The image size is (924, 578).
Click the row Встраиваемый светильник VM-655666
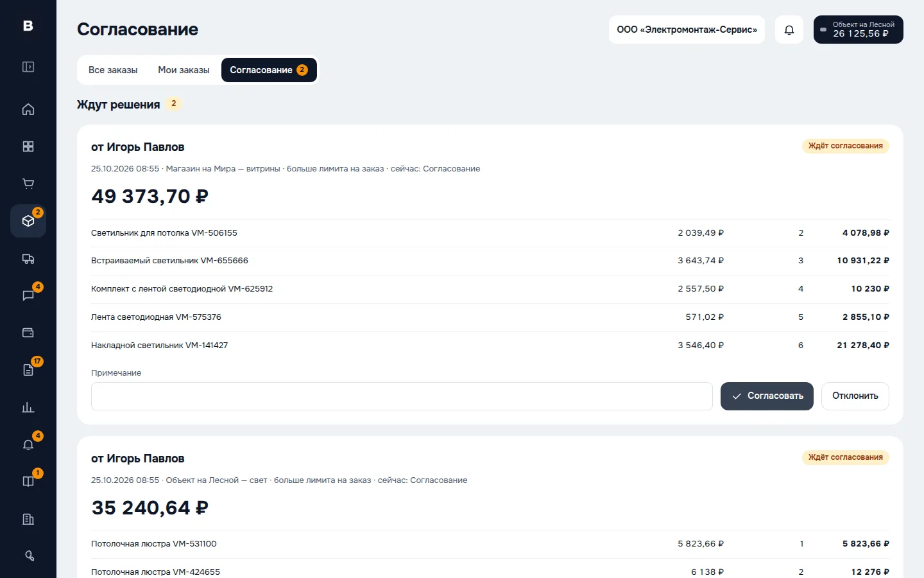tap(490, 261)
